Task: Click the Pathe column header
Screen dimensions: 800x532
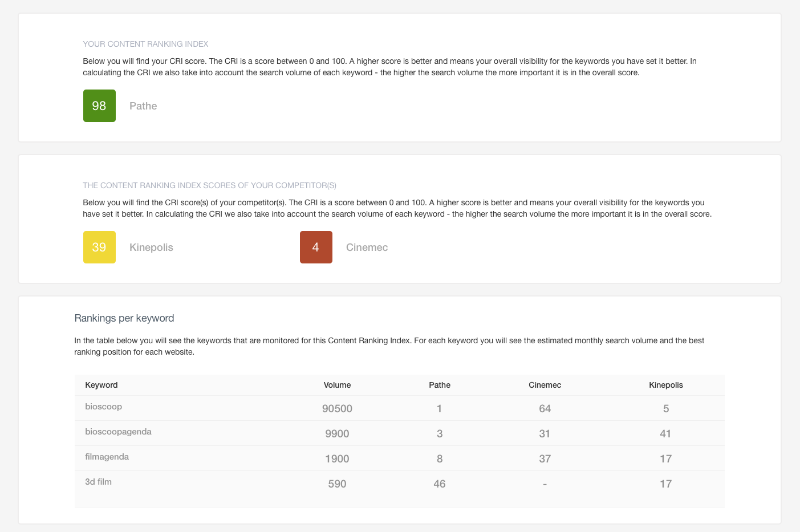Action: point(440,385)
